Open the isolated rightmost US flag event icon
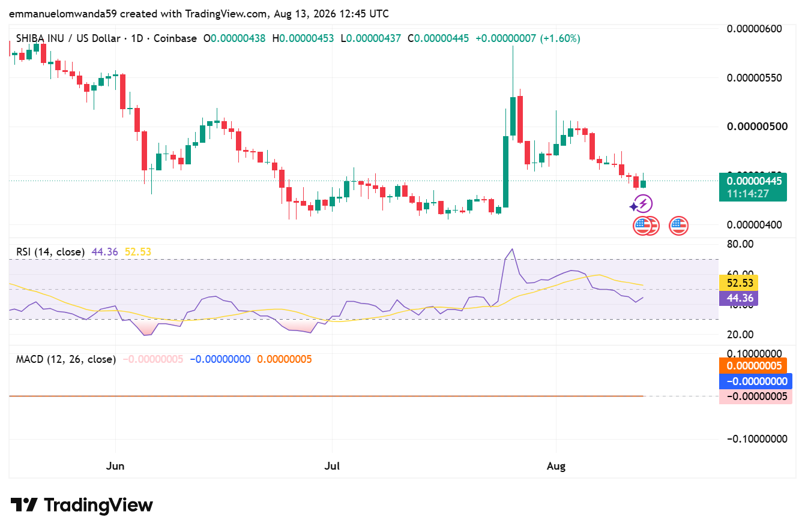The height and width of the screenshot is (532, 805). click(x=678, y=226)
